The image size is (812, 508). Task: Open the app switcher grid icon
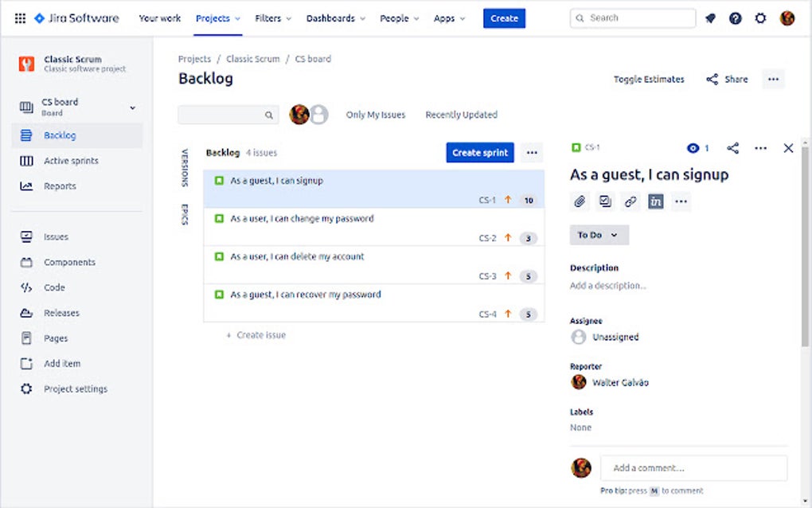click(x=19, y=18)
